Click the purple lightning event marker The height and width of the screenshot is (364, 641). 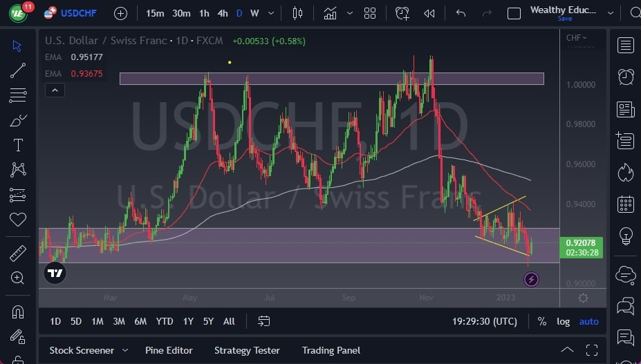coord(531,280)
